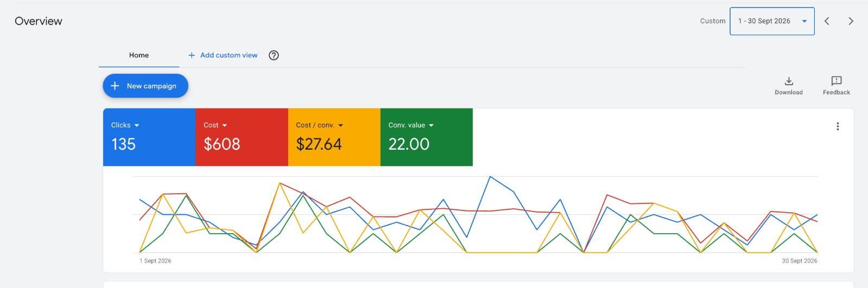This screenshot has height=288, width=868.
Task: Select the 135 clicks value
Action: [124, 144]
